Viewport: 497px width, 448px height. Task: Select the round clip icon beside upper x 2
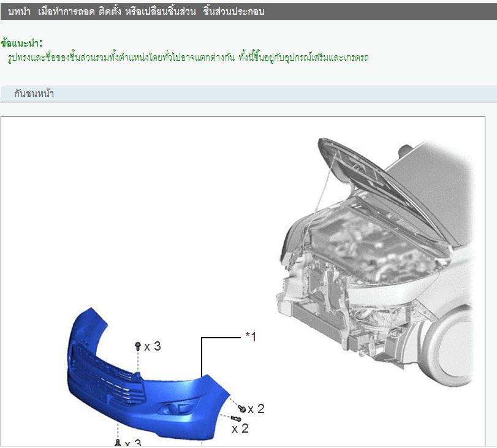tap(242, 408)
